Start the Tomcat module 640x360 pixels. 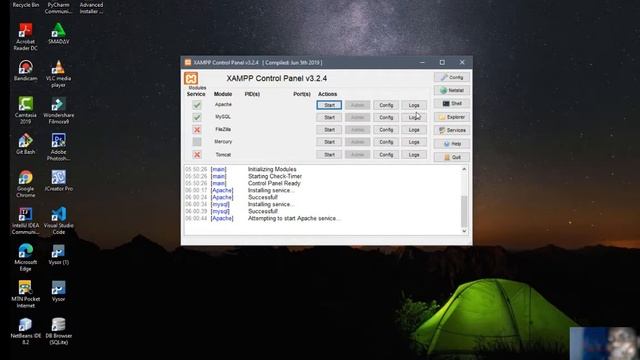[329, 155]
